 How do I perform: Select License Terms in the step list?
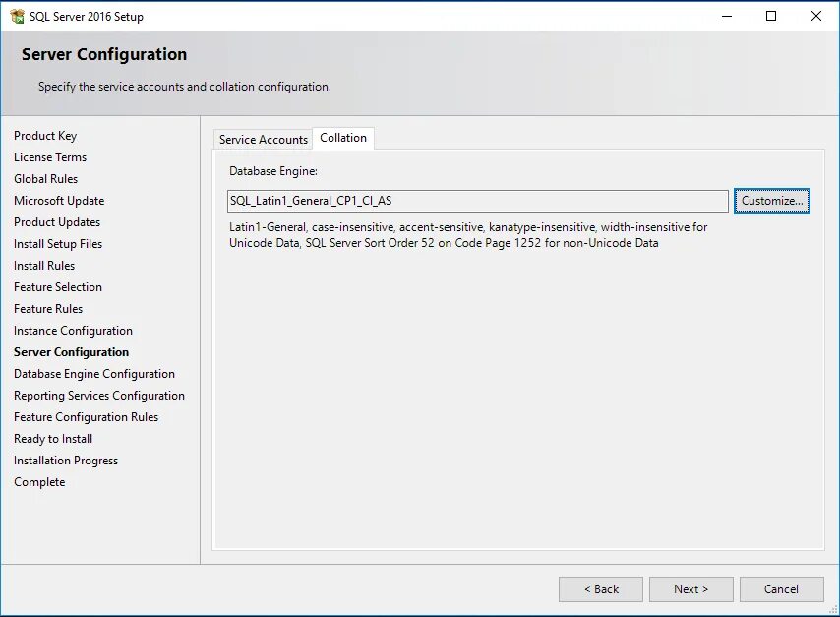coord(50,157)
